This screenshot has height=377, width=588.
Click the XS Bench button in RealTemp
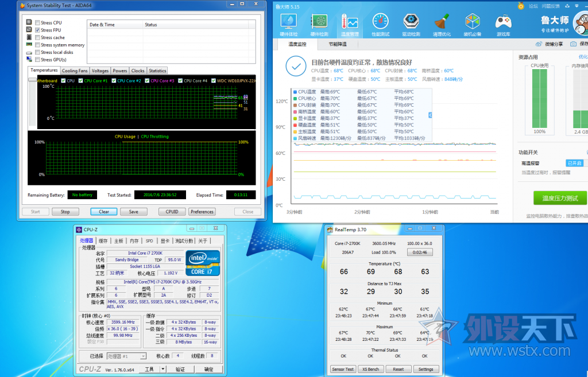370,369
